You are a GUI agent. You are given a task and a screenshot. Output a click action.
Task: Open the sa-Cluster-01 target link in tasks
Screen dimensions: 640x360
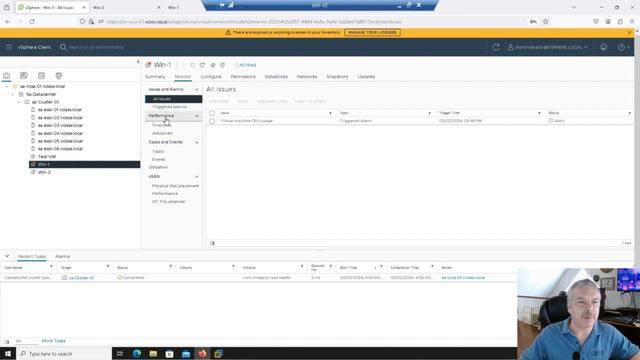pos(81,278)
